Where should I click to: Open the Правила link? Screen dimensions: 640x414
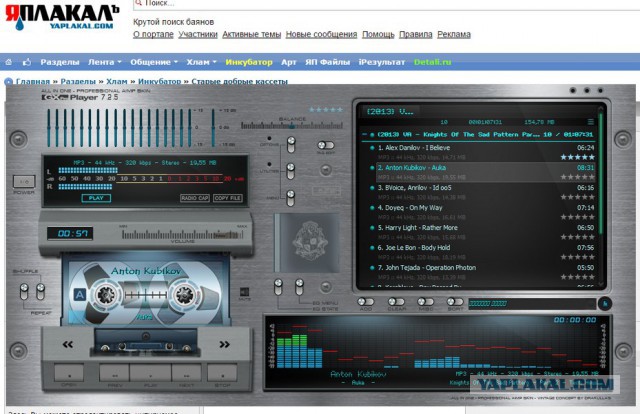coord(416,34)
